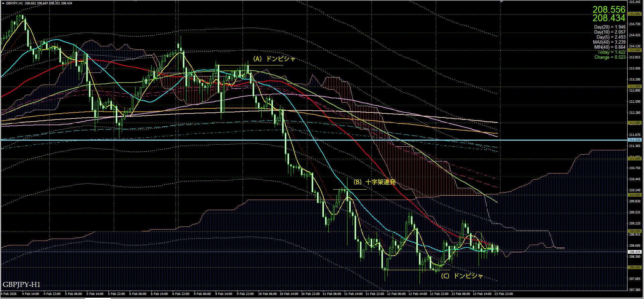Click the 210.000 highlighted price level label
Image resolution: width=644 pixels, height=299 pixels.
click(635, 195)
